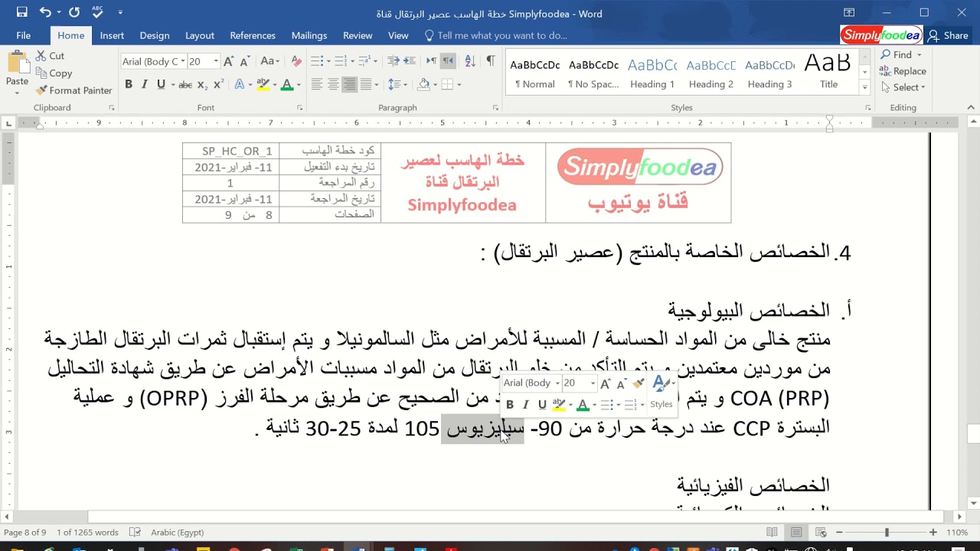This screenshot has height=551, width=980.
Task: Open the Paragraph dialog launcher
Action: click(x=495, y=109)
